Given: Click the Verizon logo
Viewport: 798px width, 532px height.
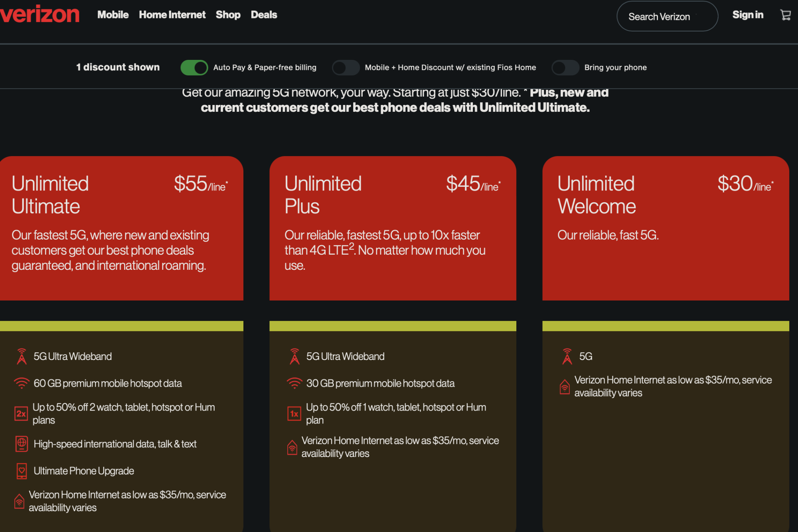Looking at the screenshot, I should (40, 14).
